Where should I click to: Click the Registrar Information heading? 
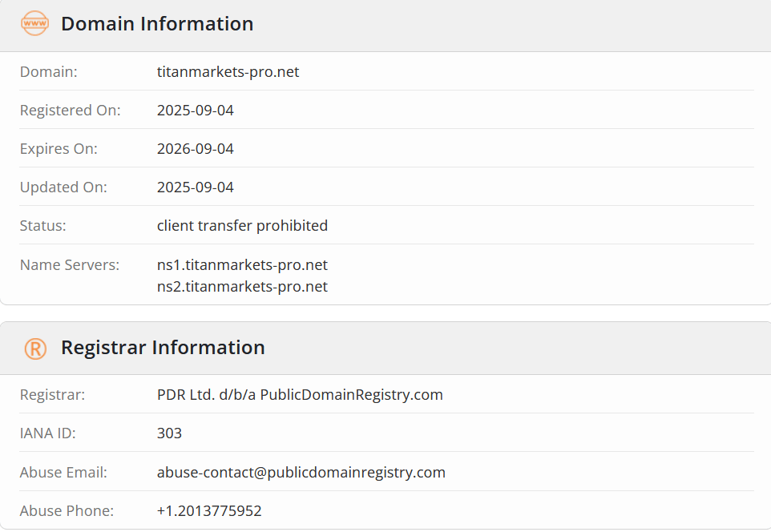tap(163, 348)
